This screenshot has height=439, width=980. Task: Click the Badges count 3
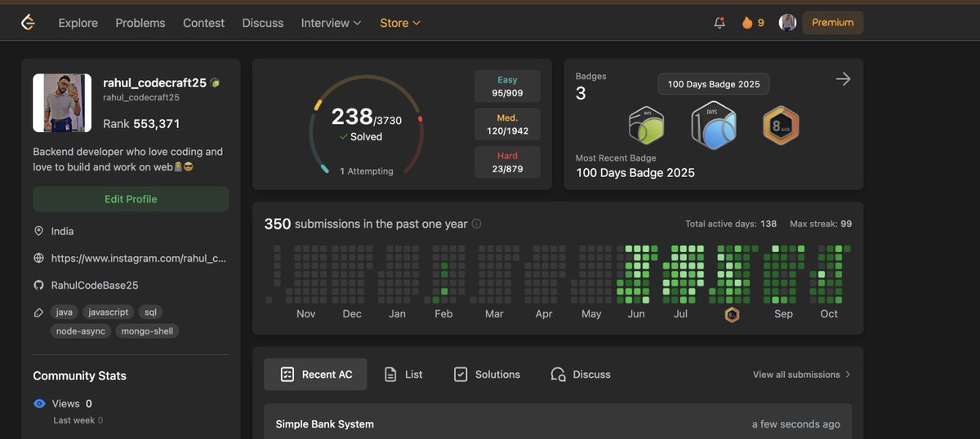(581, 94)
